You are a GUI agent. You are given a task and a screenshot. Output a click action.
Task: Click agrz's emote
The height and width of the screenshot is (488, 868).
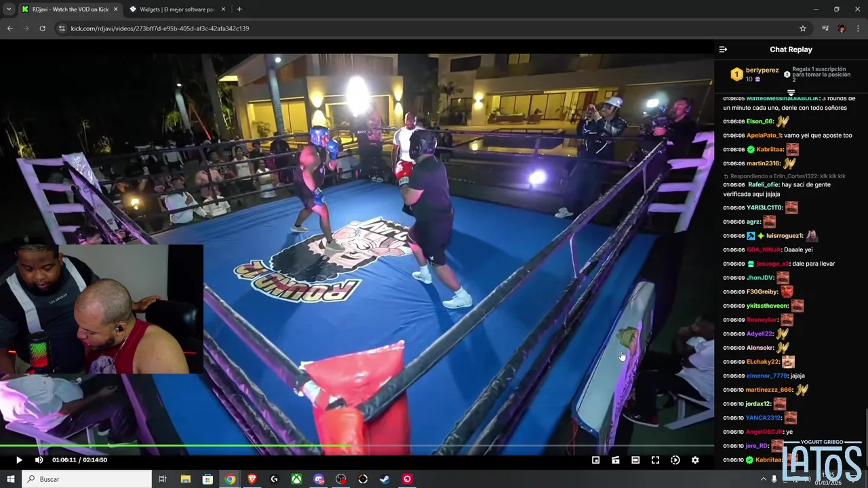(769, 222)
